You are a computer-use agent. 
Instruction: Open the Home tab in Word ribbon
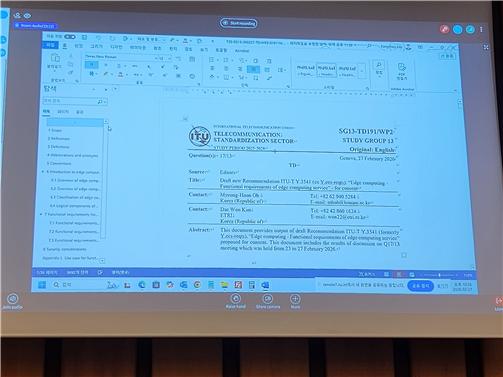pyautogui.click(x=64, y=46)
